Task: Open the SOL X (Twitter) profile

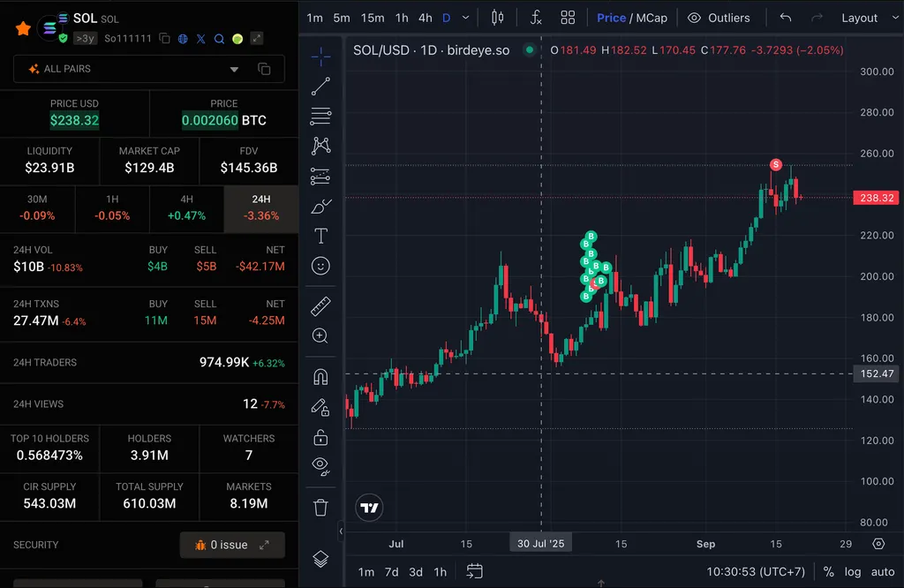Action: pos(200,39)
